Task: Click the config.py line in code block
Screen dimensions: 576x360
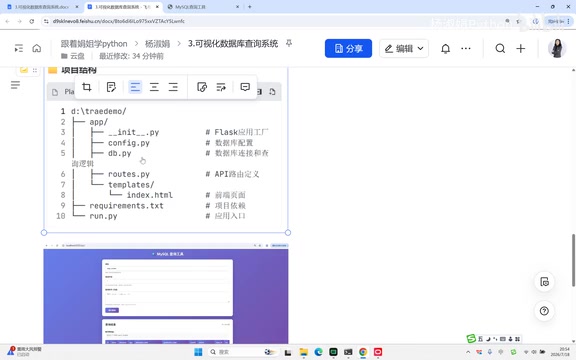Action: coord(129,143)
